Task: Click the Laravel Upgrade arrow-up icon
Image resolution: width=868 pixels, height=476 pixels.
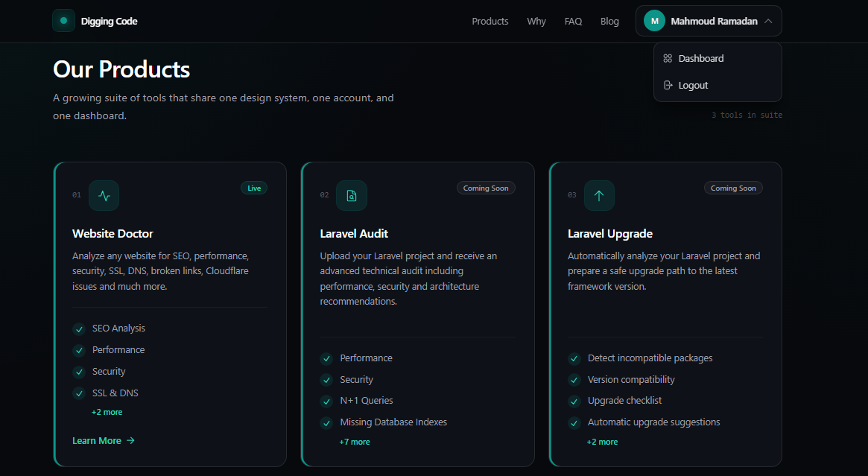Action: click(599, 195)
